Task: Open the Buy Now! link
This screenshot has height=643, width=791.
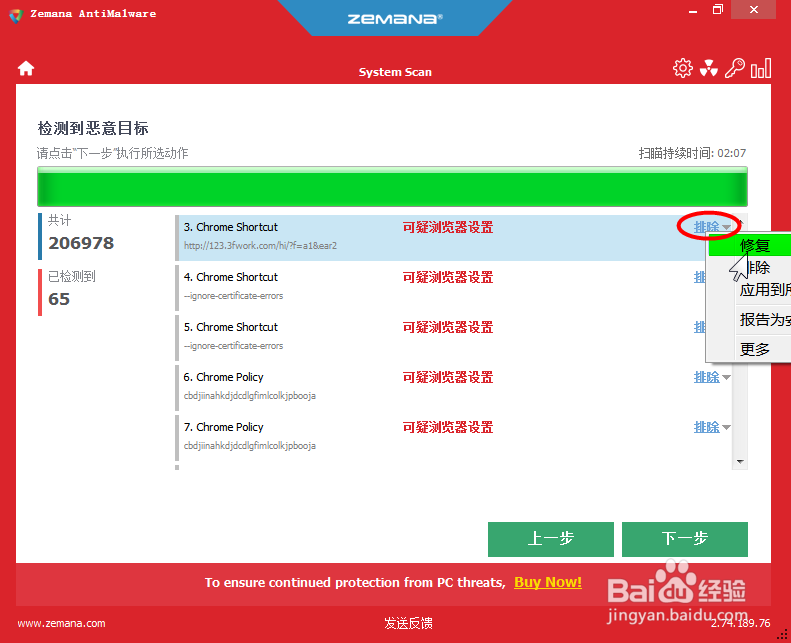Action: [548, 582]
